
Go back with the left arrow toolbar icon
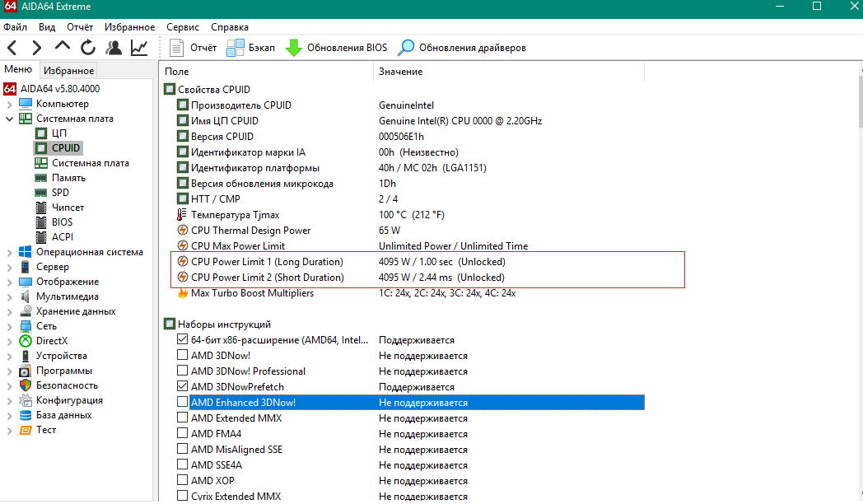12,48
